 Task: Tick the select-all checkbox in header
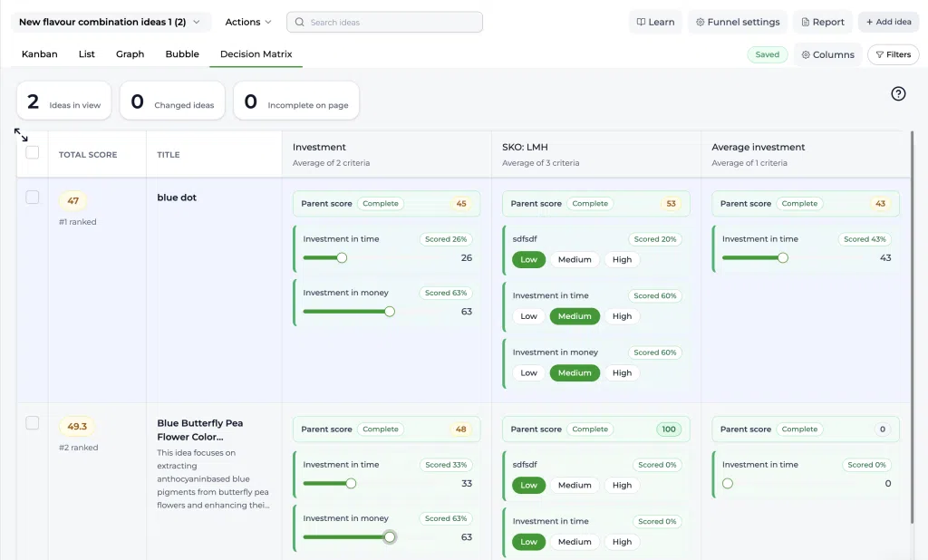point(33,153)
